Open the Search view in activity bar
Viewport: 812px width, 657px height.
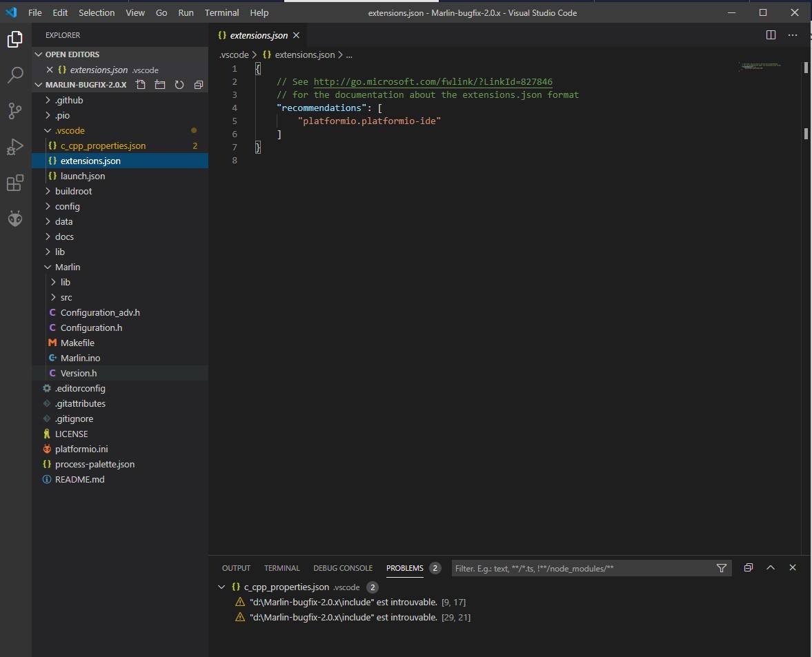pos(15,75)
